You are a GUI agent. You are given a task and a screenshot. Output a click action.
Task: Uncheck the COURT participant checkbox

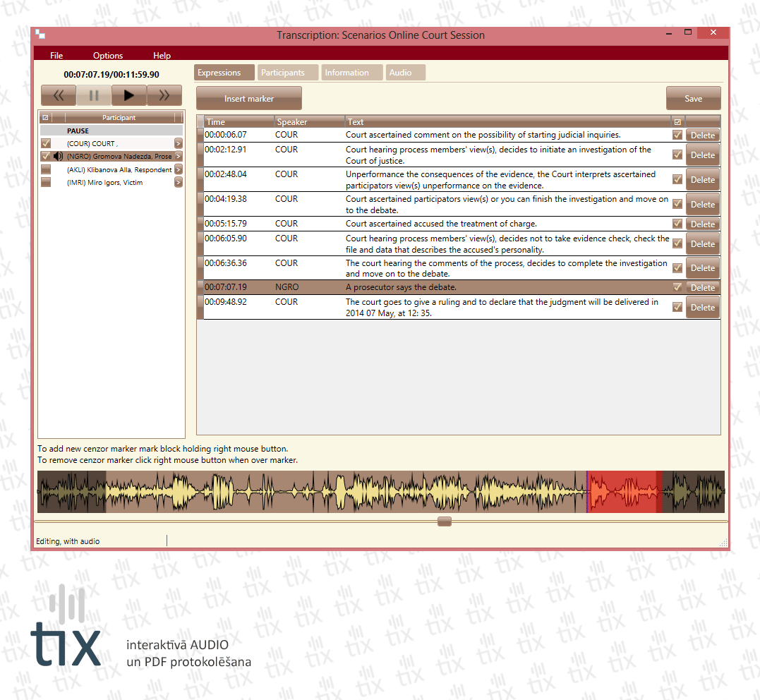coord(46,143)
